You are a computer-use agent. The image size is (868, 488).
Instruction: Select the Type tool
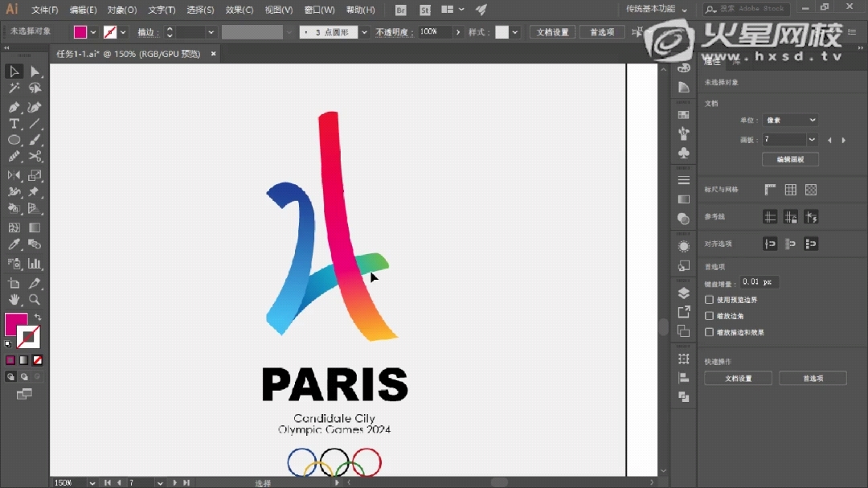(x=14, y=124)
